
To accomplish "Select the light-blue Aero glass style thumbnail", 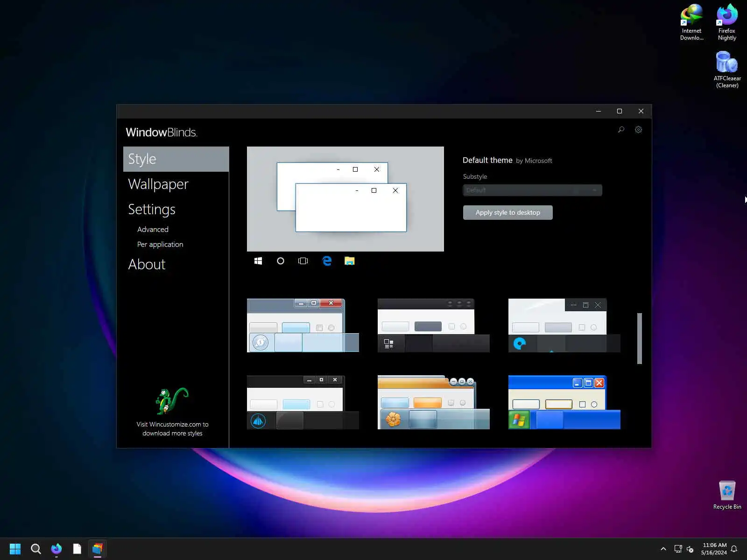I will [x=303, y=325].
